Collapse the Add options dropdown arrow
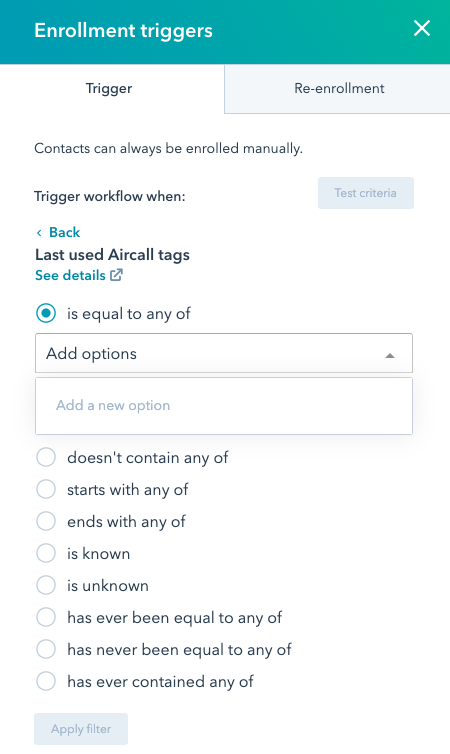Image resolution: width=450 pixels, height=754 pixels. point(390,355)
